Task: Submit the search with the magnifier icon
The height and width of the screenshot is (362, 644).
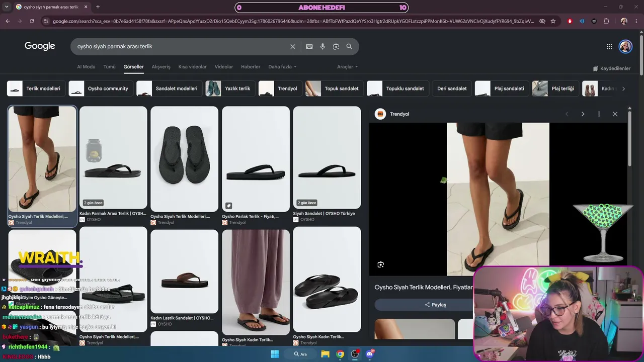Action: pyautogui.click(x=349, y=47)
